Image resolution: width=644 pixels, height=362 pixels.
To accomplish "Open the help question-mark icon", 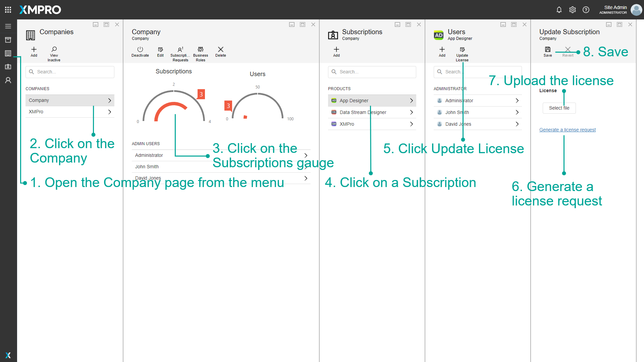I will (x=586, y=10).
